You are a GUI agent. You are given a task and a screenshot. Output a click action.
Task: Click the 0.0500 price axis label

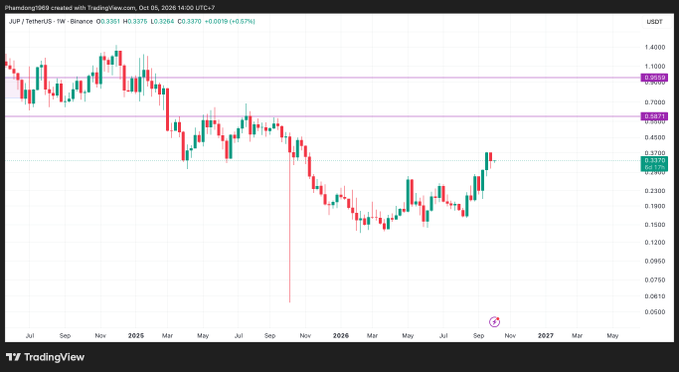[655, 312]
